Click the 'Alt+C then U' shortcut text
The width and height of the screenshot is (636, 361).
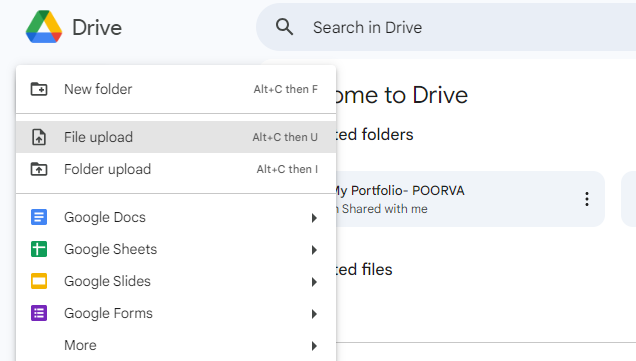[x=285, y=137]
